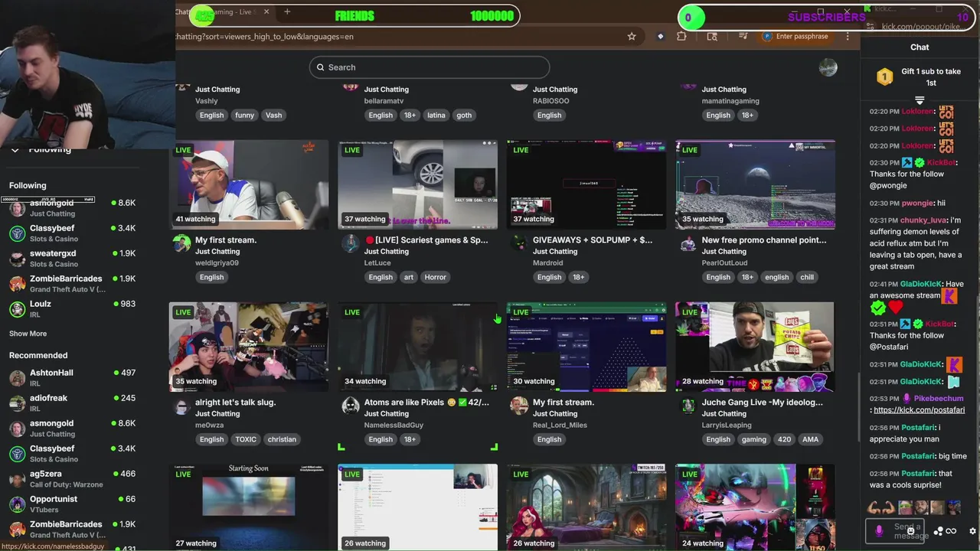Bookmark this page with the star icon

[x=632, y=36]
